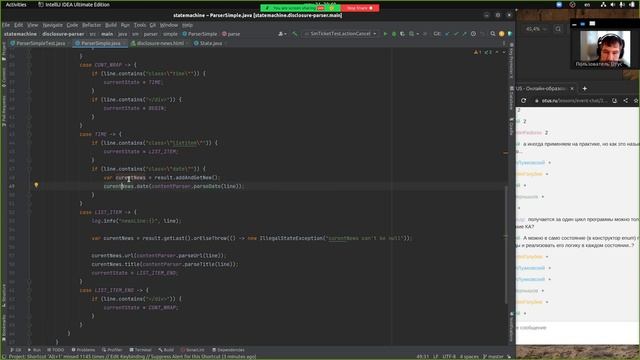The height and width of the screenshot is (360, 640).
Task: Click the share icon in the browser address bar
Action: 625,100
